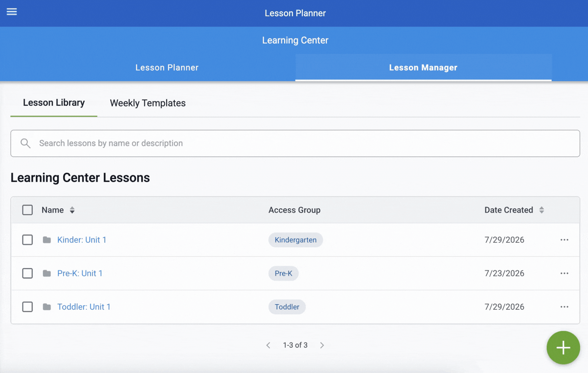
Task: Click the 7/29/2026 date for Toddler: Unit 1
Action: coord(504,307)
